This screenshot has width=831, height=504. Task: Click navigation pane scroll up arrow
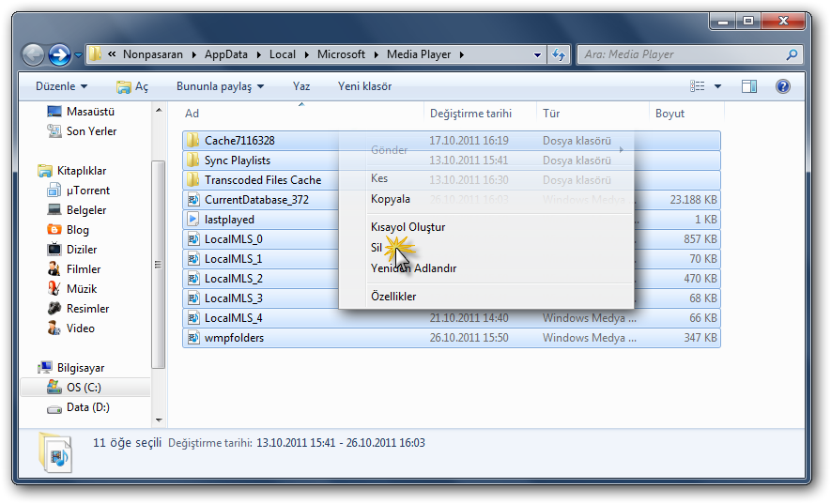coord(159,110)
